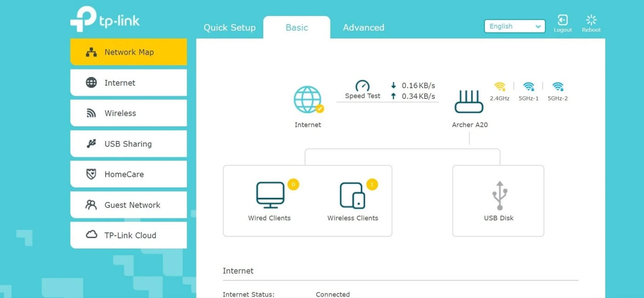644x298 pixels.
Task: Click the Network Map sidebar icon
Action: 92,52
